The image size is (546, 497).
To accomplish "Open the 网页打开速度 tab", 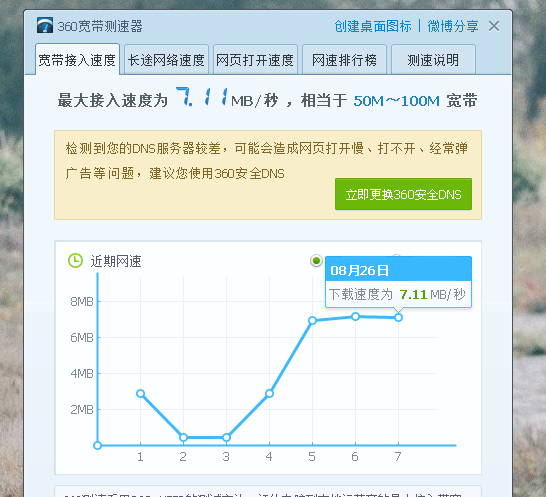I will tap(255, 60).
